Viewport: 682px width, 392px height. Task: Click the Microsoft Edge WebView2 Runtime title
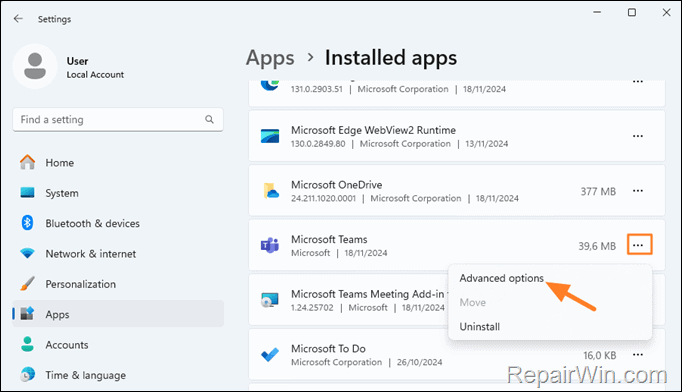click(373, 130)
